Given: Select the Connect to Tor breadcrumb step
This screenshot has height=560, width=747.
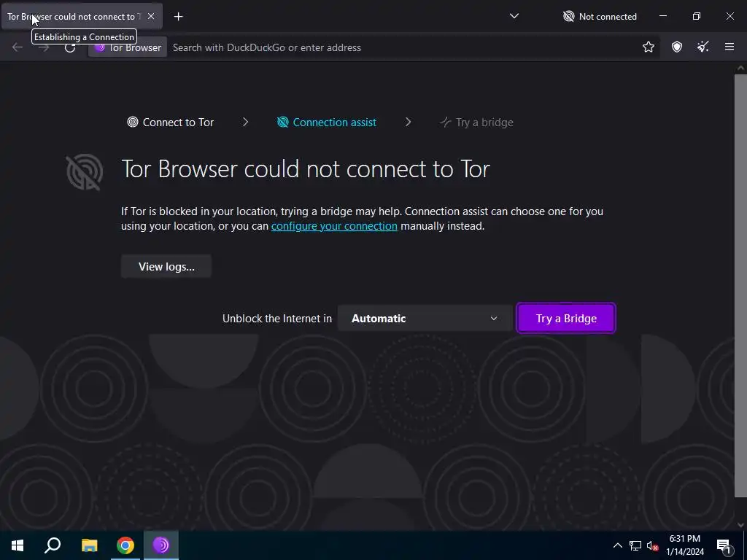Looking at the screenshot, I should [x=171, y=122].
